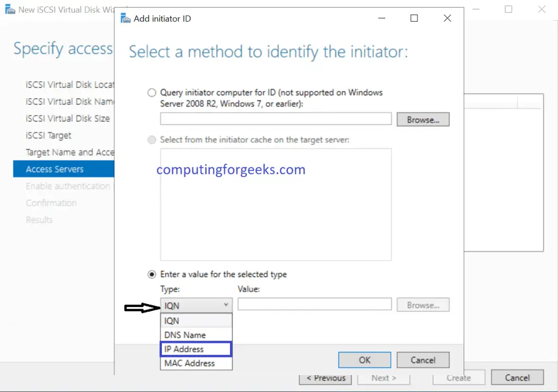Go to iSCSI Virtual Disk Name step
The width and height of the screenshot is (558, 392).
(70, 101)
